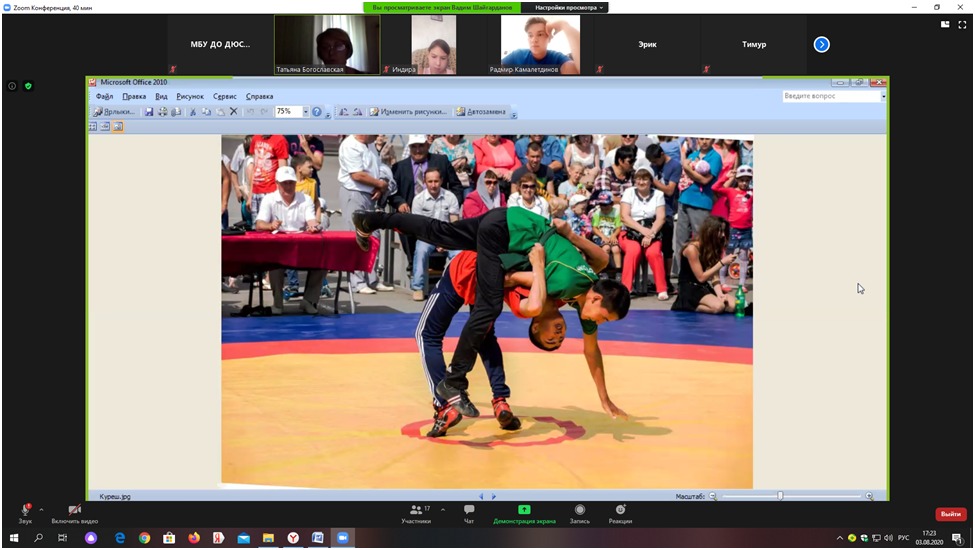
Task: Click the Save icon in the toolbar
Action: point(149,112)
